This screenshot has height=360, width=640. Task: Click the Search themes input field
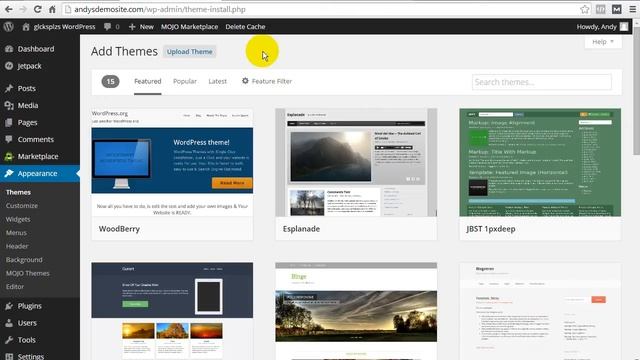pos(542,82)
